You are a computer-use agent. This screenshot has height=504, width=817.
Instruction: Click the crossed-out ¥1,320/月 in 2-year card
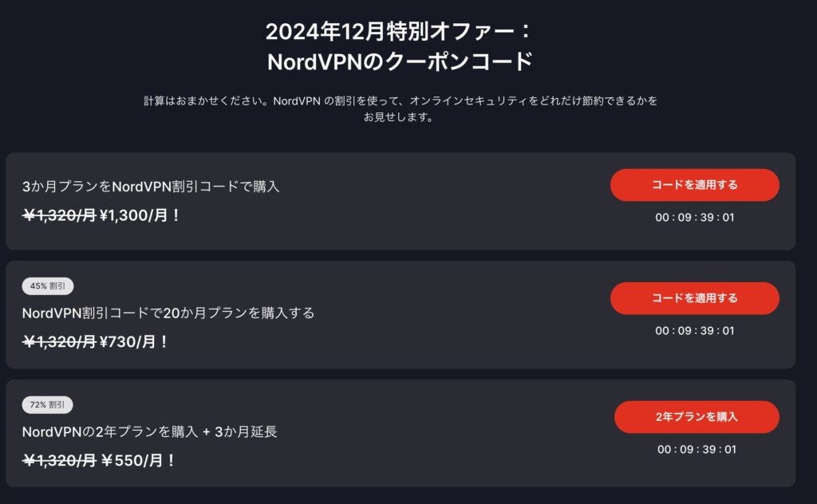pos(58,460)
